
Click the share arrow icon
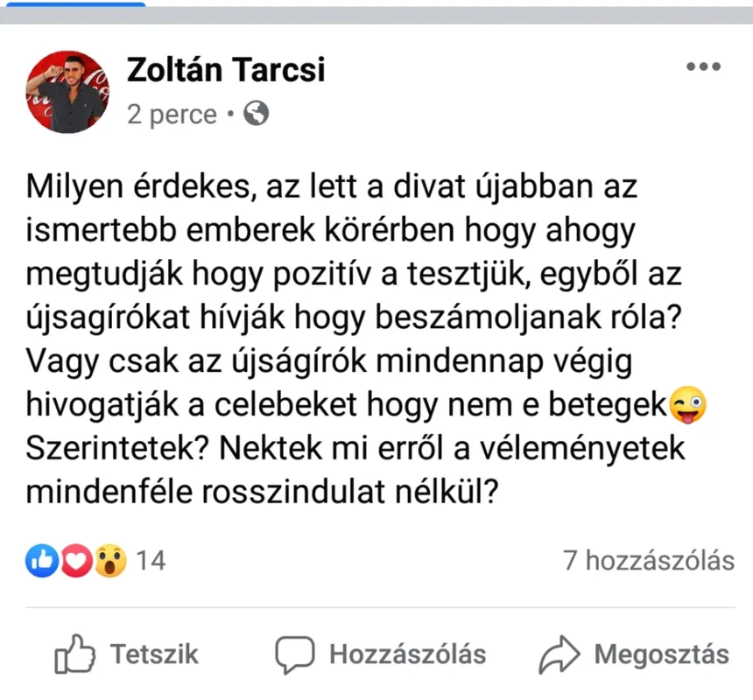[559, 655]
